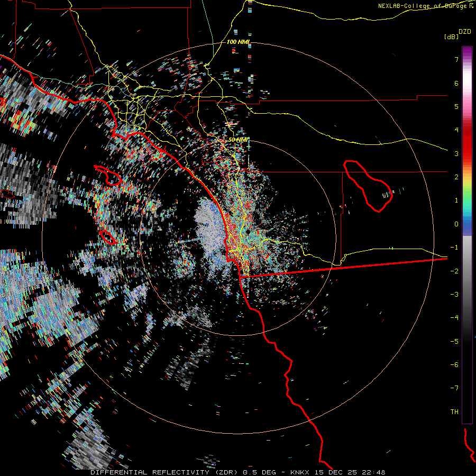Click the 3 tick label on the dB scale
Viewport: 476px width, 476px height.
pos(456,153)
